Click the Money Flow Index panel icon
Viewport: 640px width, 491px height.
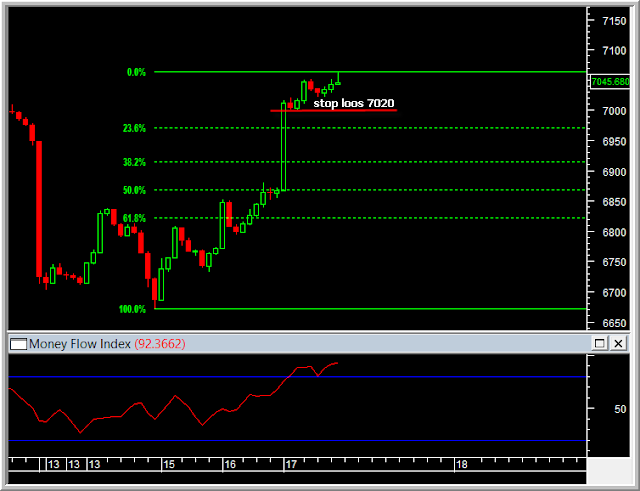point(18,344)
